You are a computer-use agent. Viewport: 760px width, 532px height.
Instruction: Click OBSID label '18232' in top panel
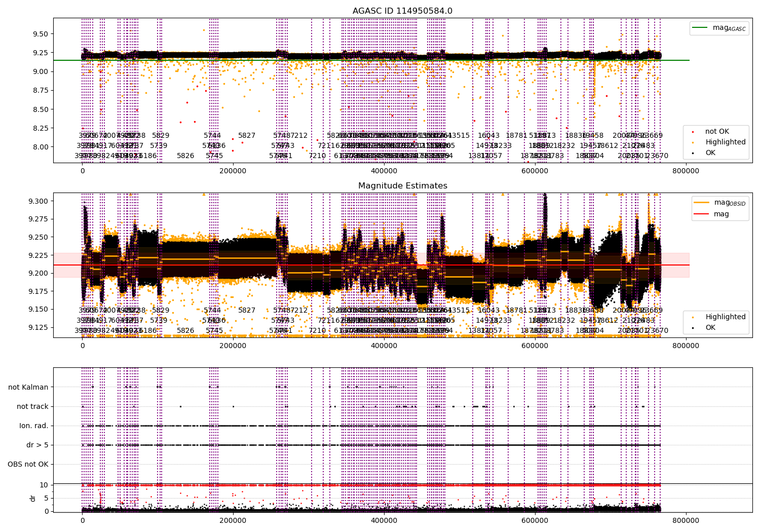click(564, 146)
